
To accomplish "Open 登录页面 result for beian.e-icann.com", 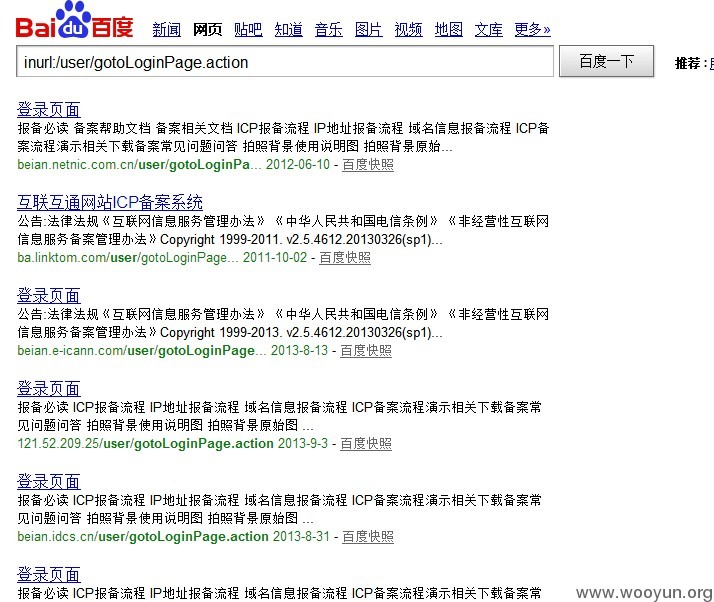I will 49,296.
